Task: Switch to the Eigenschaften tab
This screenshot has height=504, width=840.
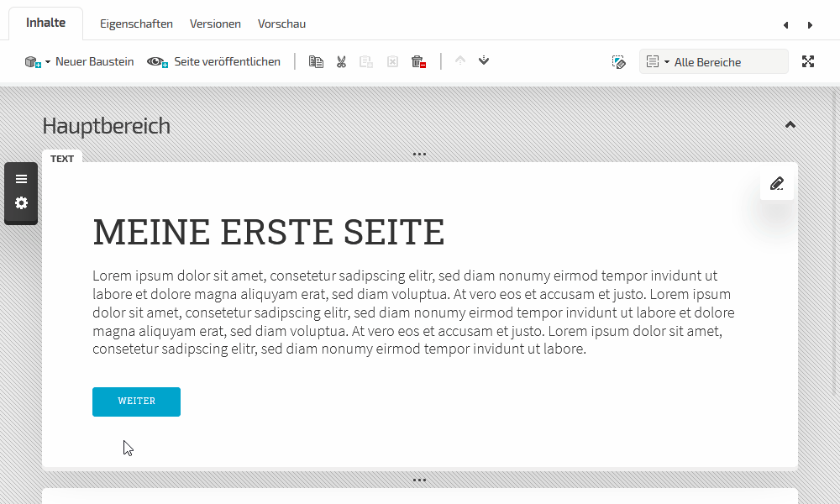Action: (x=136, y=24)
